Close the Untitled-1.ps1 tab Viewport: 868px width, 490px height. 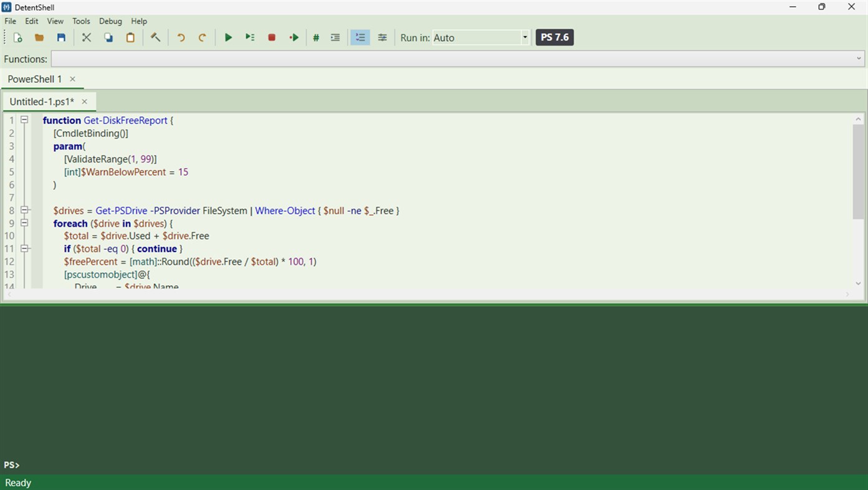click(84, 101)
